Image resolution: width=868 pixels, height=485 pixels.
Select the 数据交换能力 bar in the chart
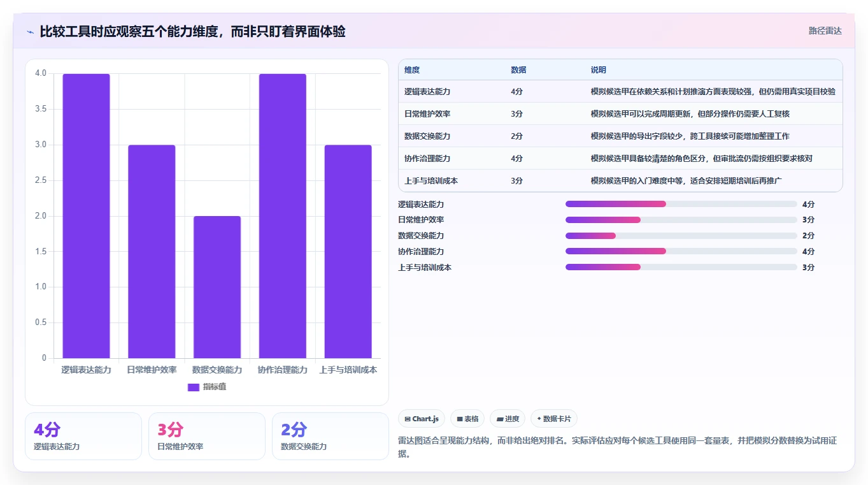click(217, 287)
